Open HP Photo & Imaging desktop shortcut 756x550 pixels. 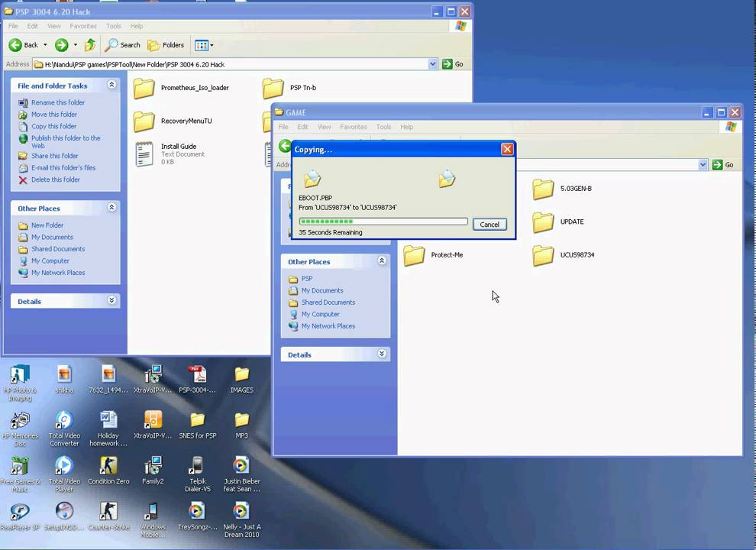pyautogui.click(x=20, y=383)
